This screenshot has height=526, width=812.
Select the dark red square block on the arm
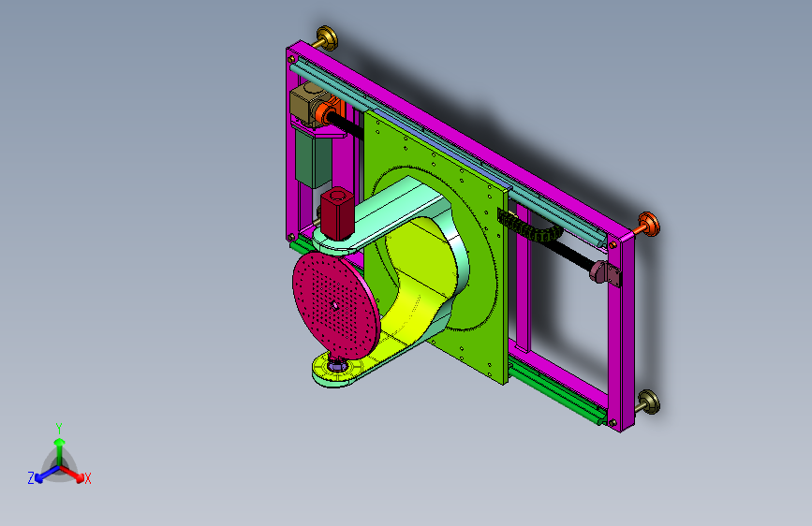tap(337, 213)
